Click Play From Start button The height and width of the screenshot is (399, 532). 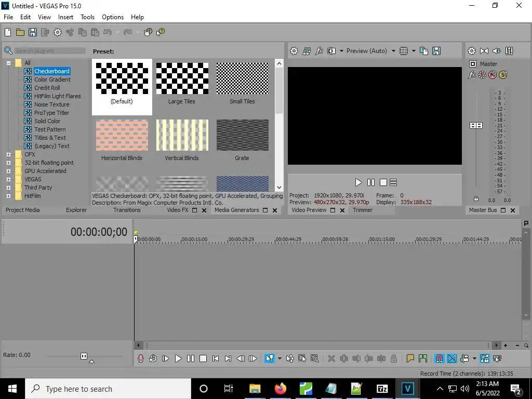pyautogui.click(x=166, y=358)
